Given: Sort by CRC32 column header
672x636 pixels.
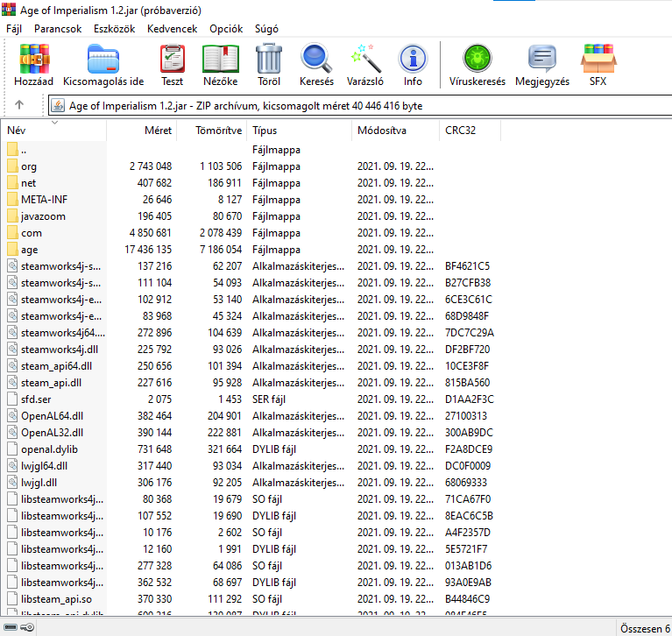Looking at the screenshot, I should coord(470,131).
